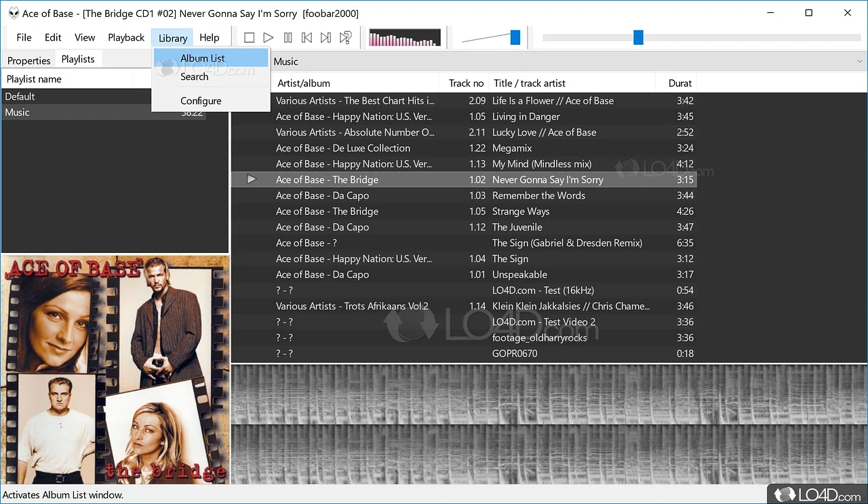868x504 pixels.
Task: Click the Title / track artist column header
Action: 529,83
